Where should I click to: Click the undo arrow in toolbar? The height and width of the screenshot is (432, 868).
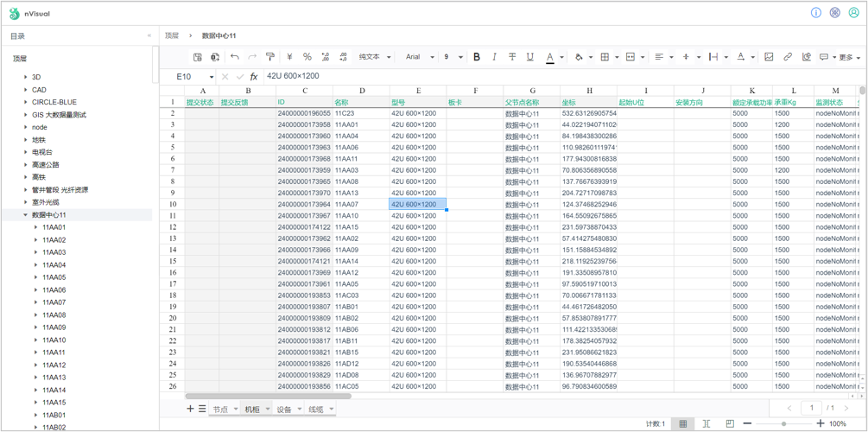coord(234,56)
